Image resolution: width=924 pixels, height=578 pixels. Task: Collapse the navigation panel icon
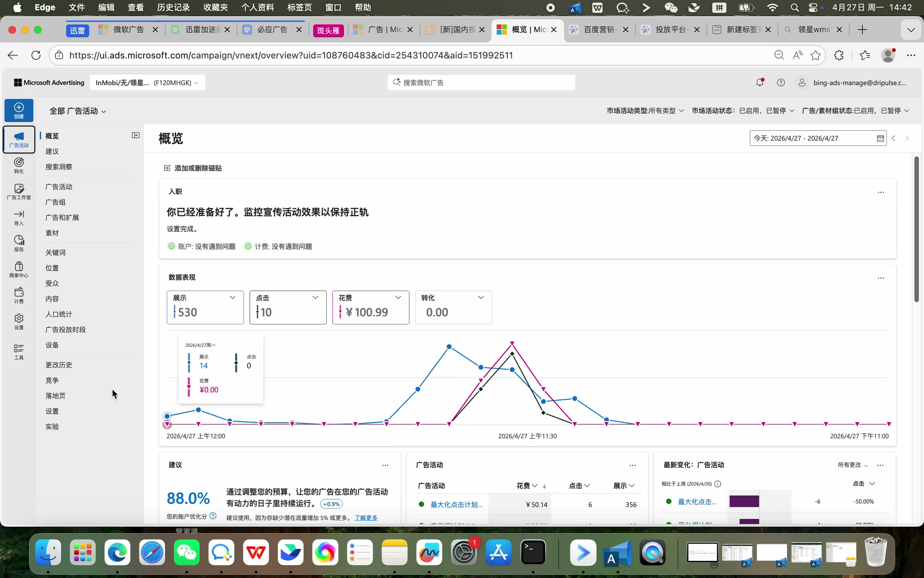pyautogui.click(x=136, y=135)
